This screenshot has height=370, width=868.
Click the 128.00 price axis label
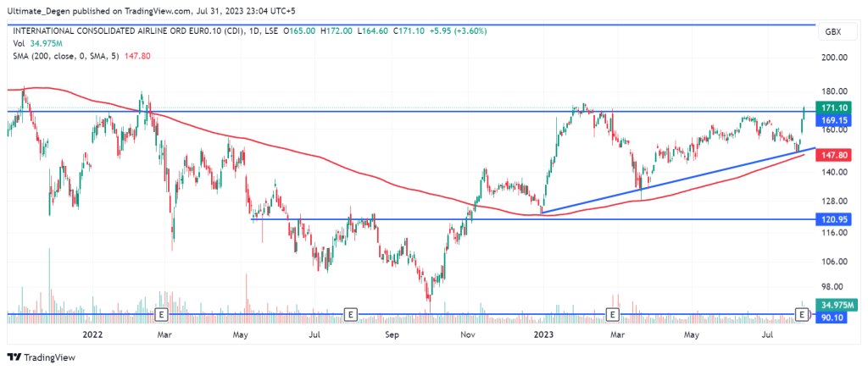pos(835,201)
